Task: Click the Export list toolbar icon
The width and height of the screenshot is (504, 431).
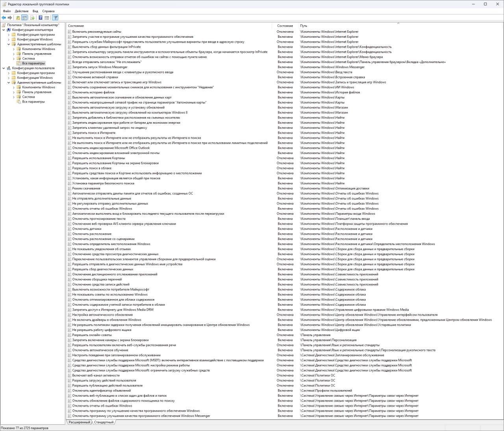Action: pyautogui.click(x=32, y=18)
